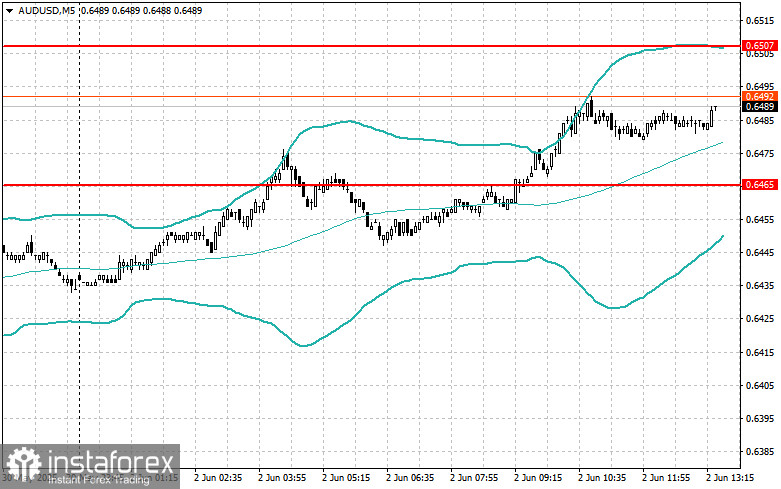Click the 0.6455 price scale value

pos(760,220)
